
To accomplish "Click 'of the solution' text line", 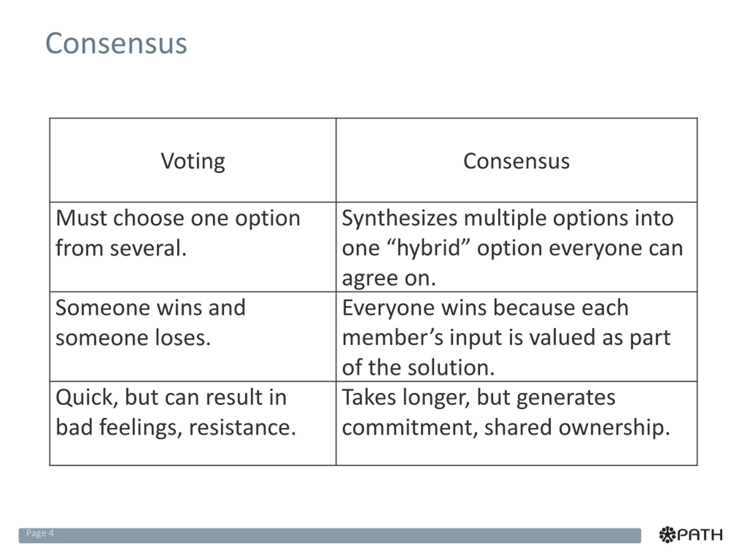I will point(418,367).
